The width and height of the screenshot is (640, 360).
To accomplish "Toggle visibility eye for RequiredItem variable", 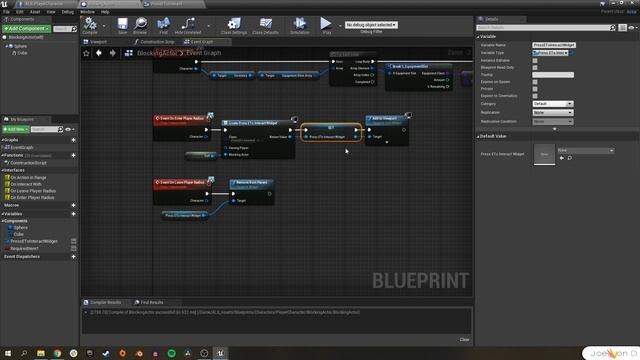I will (73, 248).
